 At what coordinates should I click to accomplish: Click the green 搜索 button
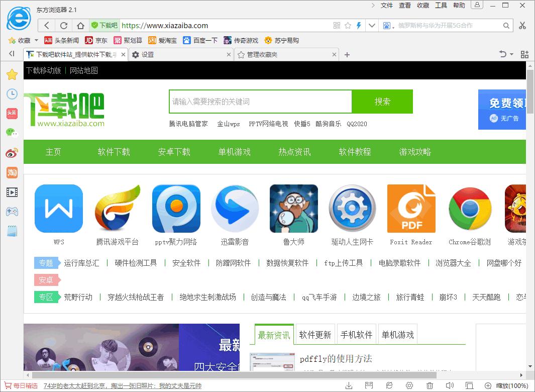click(x=382, y=102)
